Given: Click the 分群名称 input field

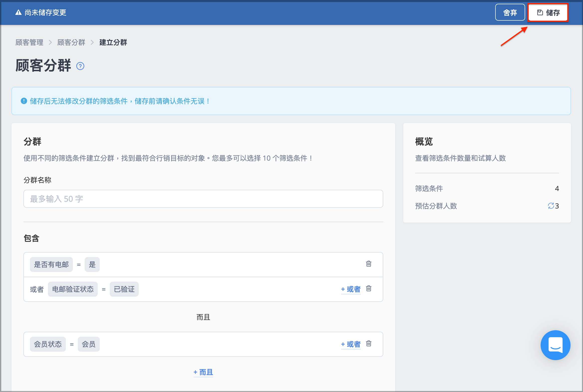Looking at the screenshot, I should tap(203, 199).
